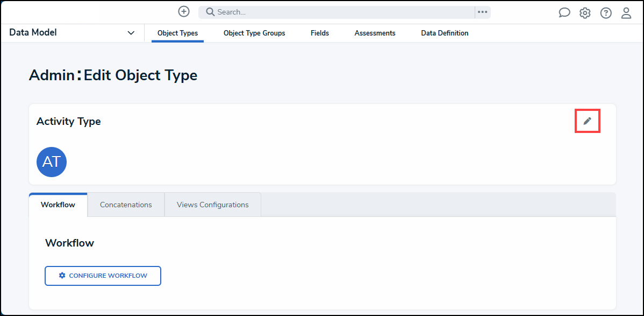This screenshot has height=316, width=644.
Task: Click the ellipsis beside the search bar
Action: 482,12
